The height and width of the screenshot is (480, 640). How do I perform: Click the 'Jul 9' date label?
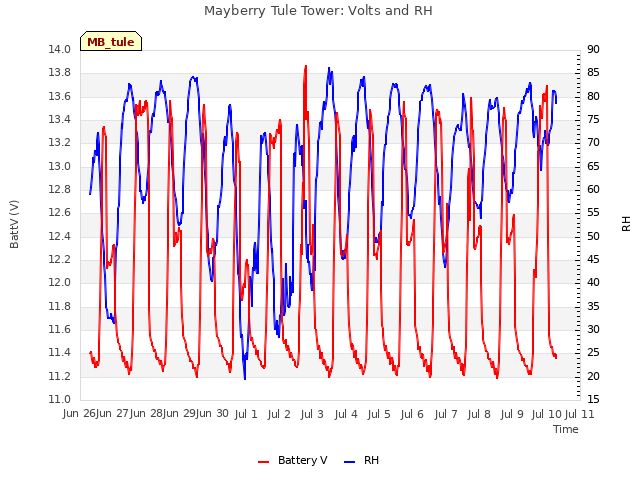point(512,414)
